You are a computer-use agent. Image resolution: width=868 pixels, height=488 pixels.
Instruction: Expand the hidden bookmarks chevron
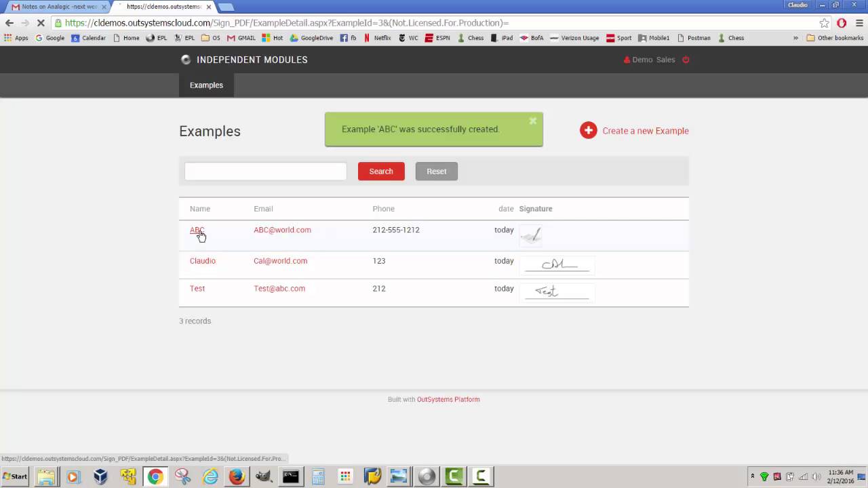point(795,38)
